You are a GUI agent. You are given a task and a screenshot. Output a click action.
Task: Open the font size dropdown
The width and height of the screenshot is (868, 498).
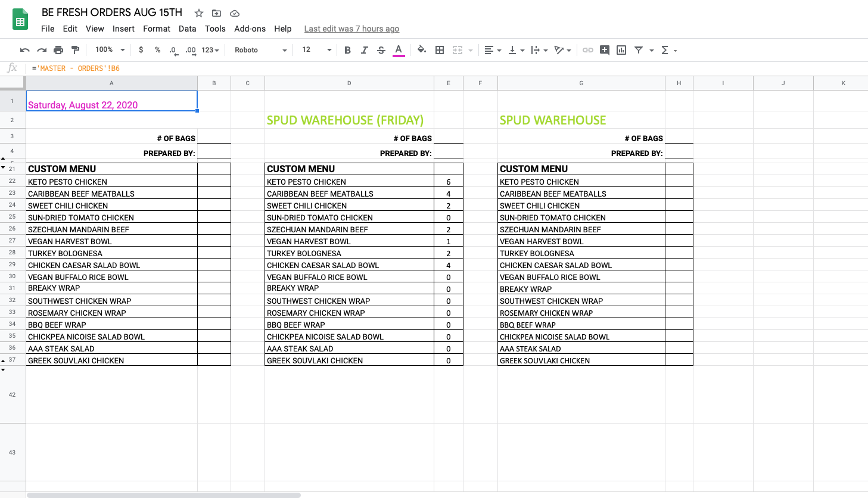[x=316, y=50]
